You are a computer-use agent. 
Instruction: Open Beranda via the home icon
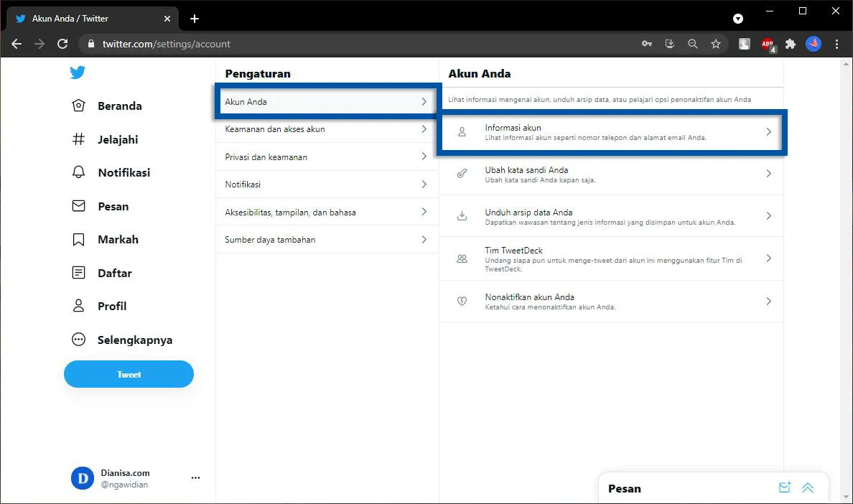[x=78, y=106]
